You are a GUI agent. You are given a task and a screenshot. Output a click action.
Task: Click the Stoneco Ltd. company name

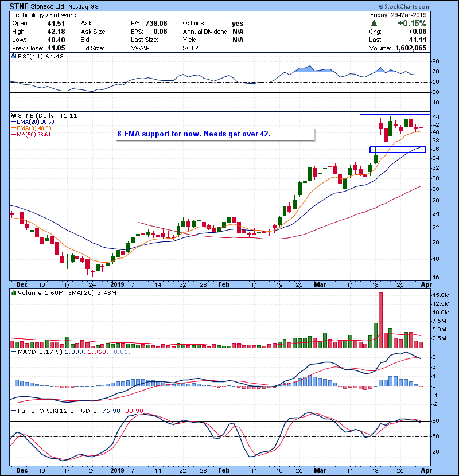click(x=48, y=6)
